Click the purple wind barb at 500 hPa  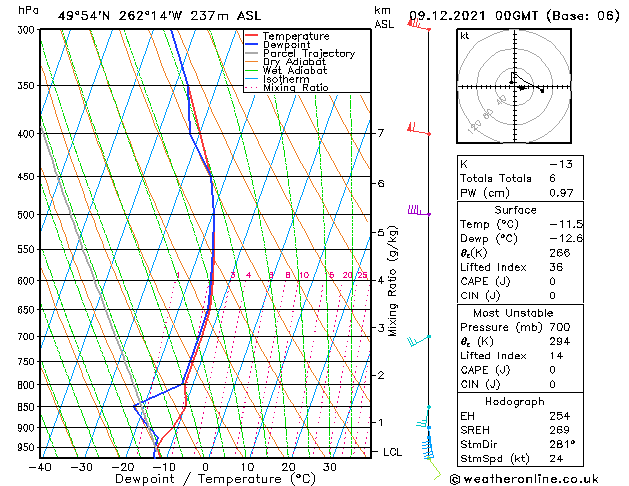coord(419,211)
